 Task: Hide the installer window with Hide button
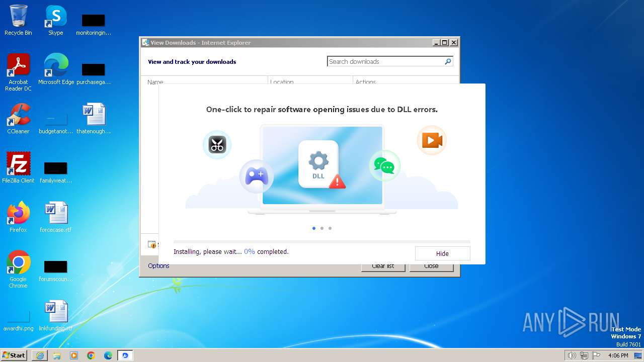(442, 253)
